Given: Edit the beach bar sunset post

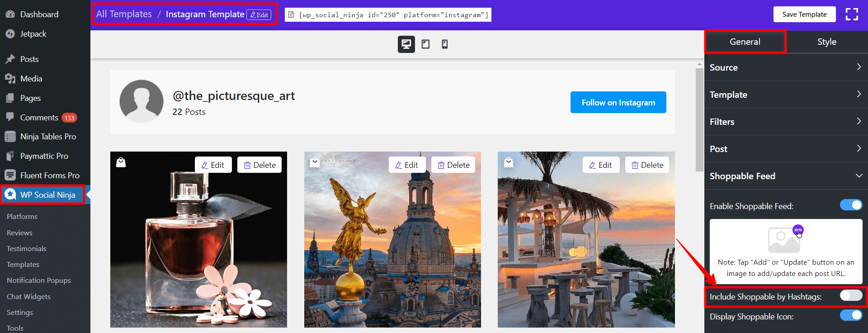Looking at the screenshot, I should click(x=601, y=165).
